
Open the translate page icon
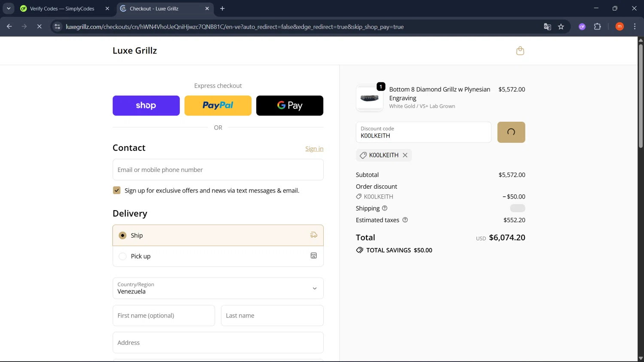click(547, 27)
